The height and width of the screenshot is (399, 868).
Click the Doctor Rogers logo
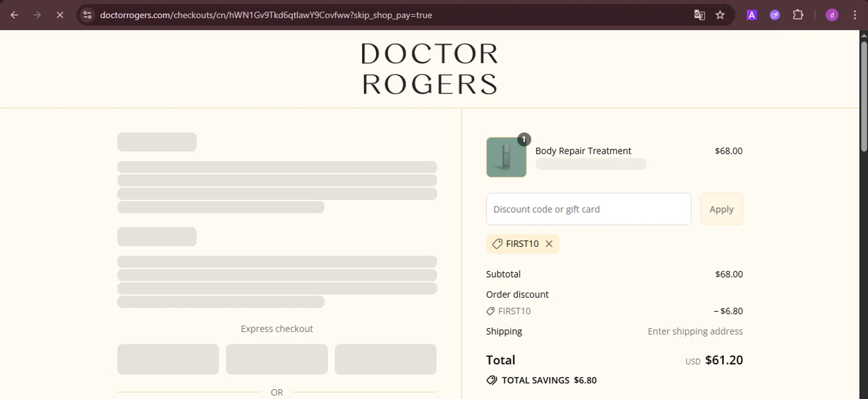pos(429,69)
